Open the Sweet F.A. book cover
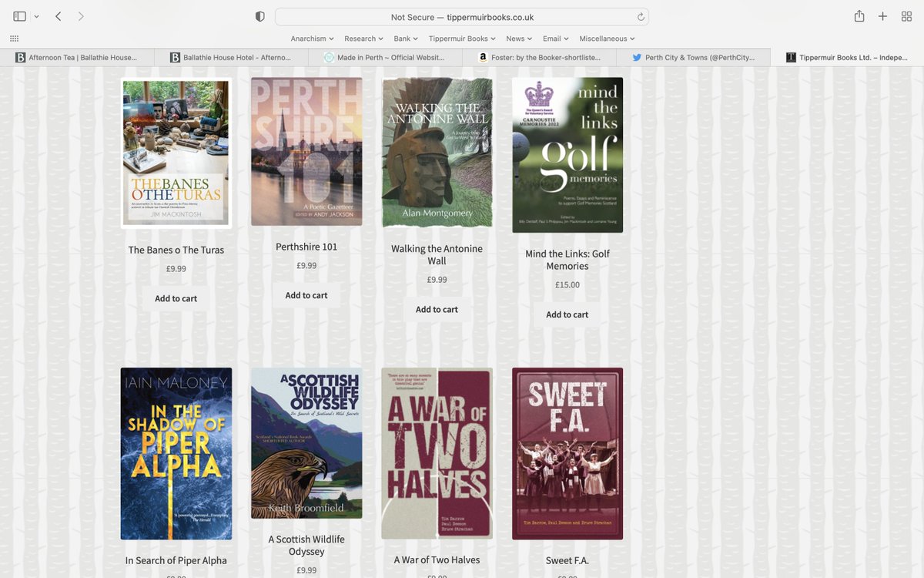 point(567,454)
